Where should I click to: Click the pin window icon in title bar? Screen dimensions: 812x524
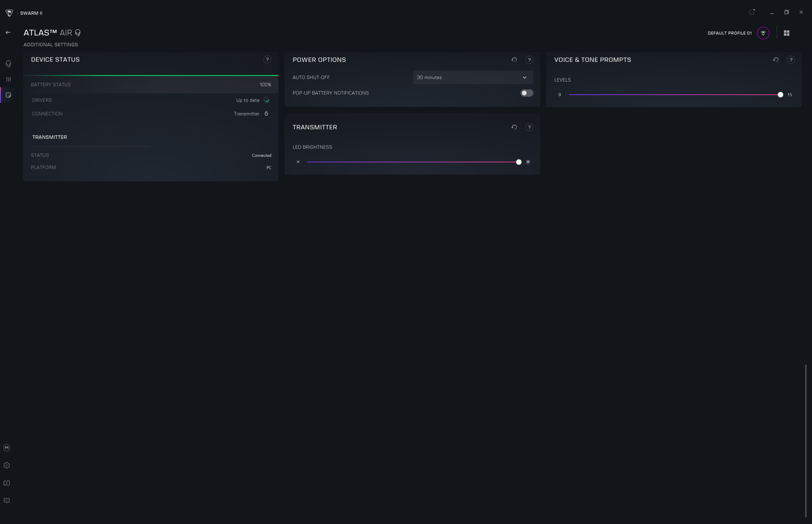click(x=752, y=12)
